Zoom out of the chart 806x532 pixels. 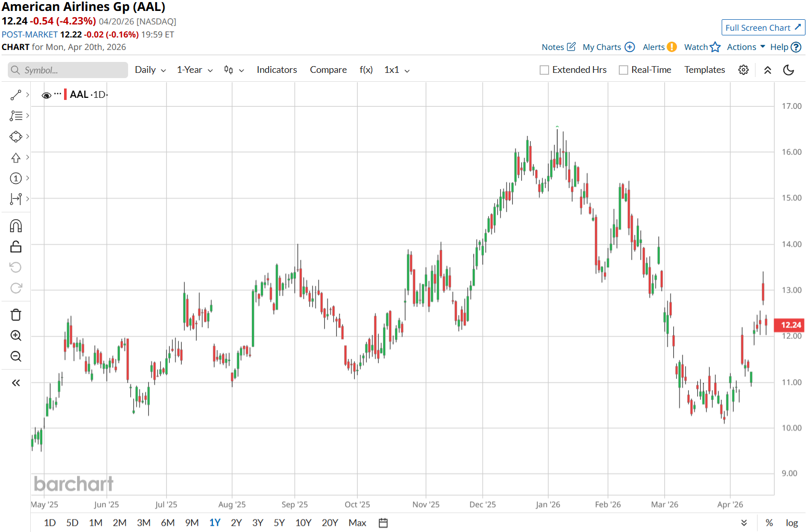click(x=16, y=357)
